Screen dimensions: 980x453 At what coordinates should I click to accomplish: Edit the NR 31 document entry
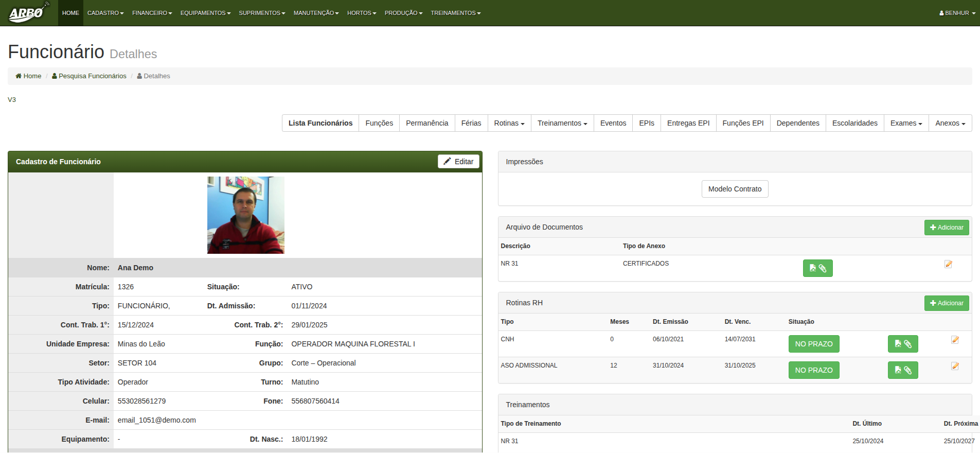coord(948,264)
